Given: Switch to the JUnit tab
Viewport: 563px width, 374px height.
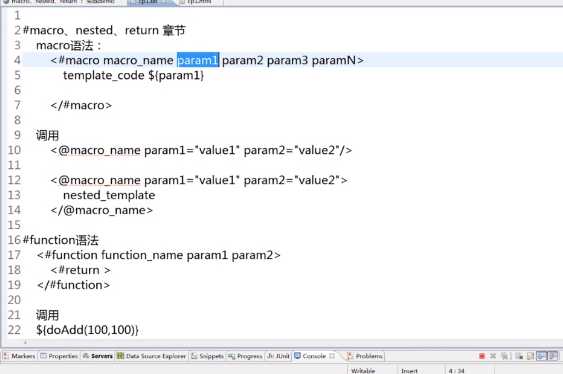Looking at the screenshot, I should tap(278, 356).
